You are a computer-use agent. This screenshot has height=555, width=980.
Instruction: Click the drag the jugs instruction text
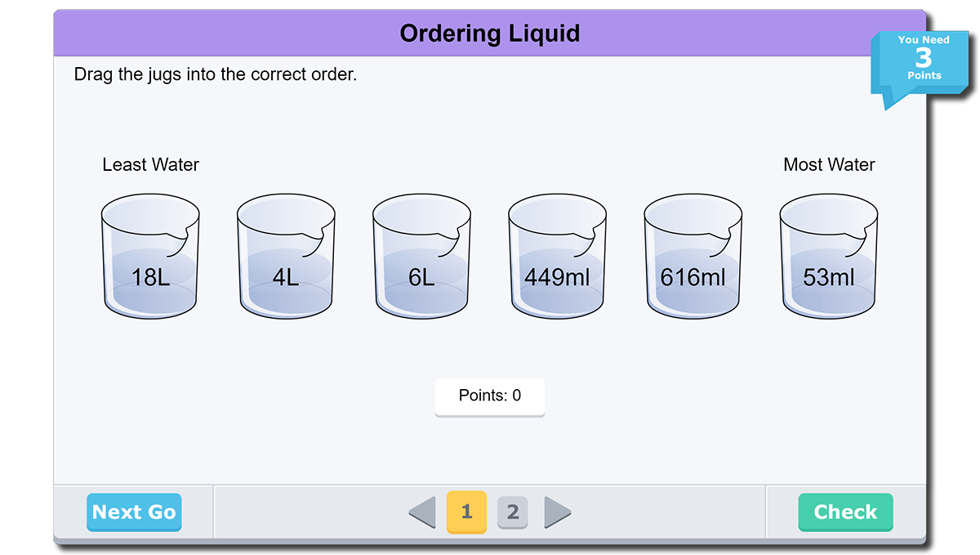tap(216, 74)
